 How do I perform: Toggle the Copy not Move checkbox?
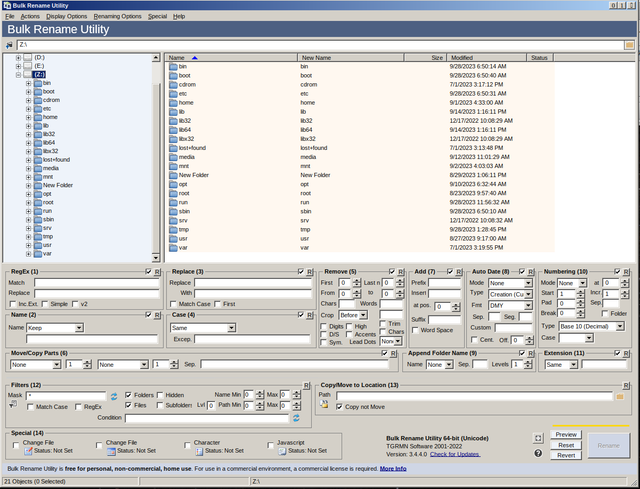pyautogui.click(x=339, y=407)
